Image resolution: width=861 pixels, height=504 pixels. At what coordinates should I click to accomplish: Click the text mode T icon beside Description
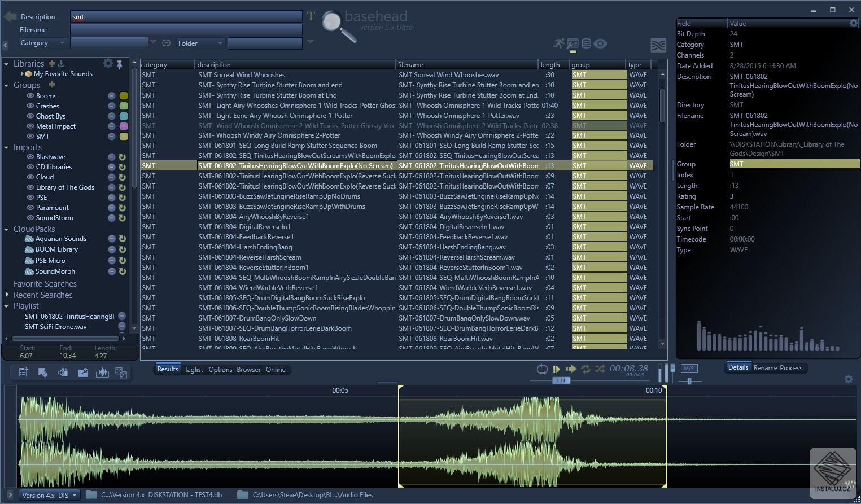(x=311, y=16)
